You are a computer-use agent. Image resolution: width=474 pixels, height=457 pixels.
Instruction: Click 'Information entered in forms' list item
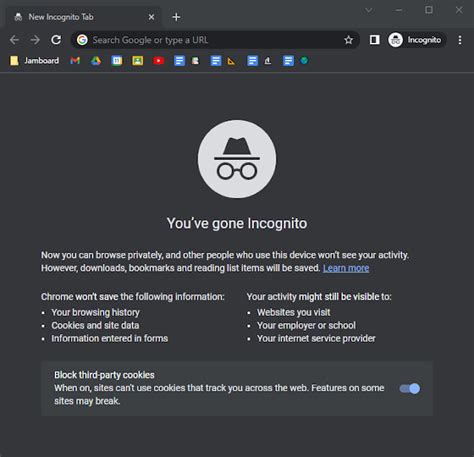110,338
